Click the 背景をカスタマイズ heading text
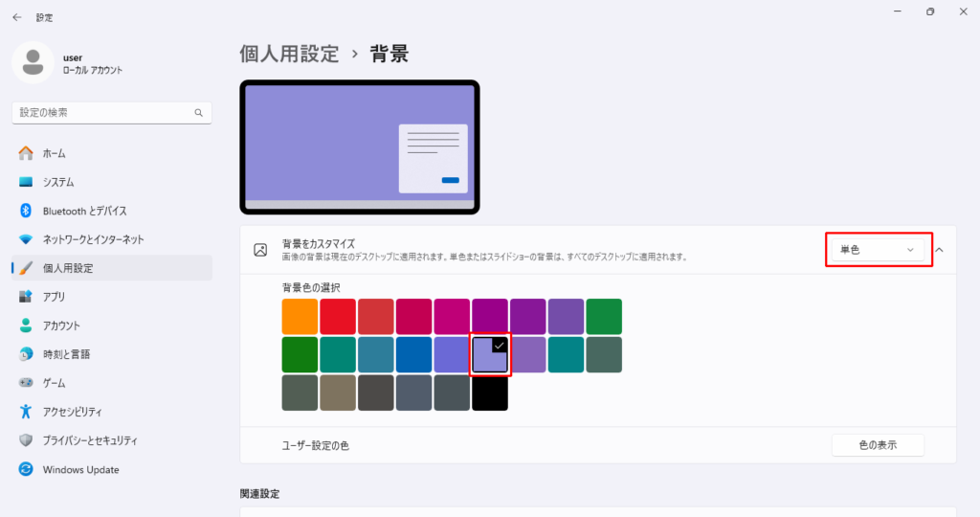 point(319,244)
